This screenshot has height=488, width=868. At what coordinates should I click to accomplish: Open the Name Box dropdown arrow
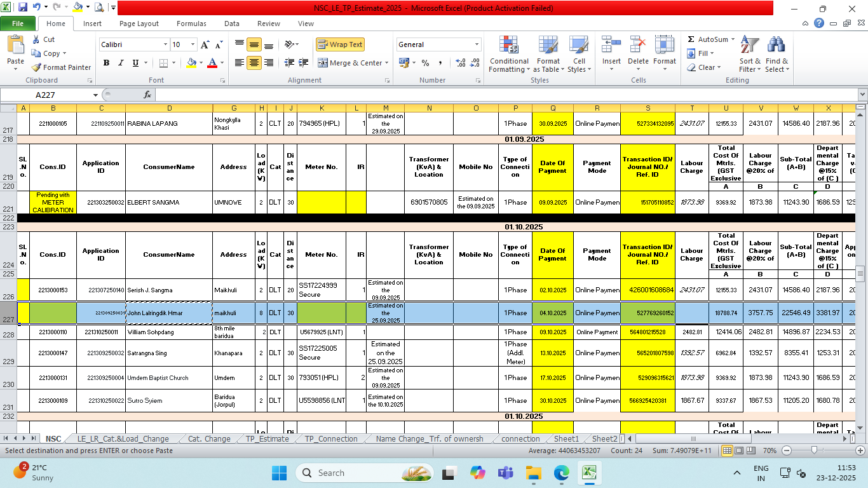click(95, 95)
